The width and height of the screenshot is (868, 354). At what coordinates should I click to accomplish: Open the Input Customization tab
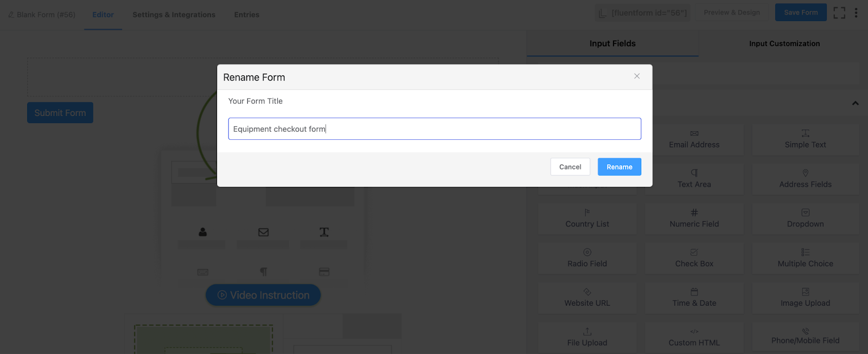(784, 43)
